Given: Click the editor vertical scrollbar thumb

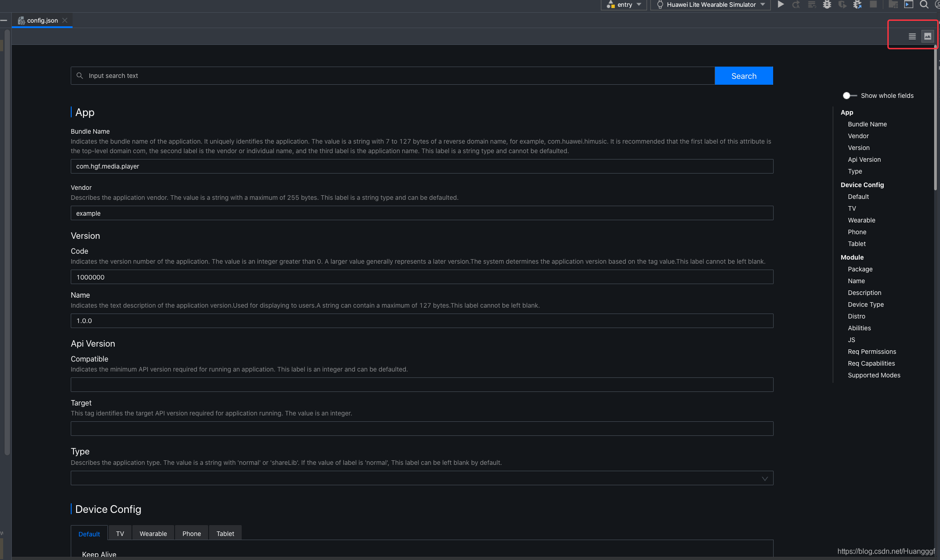Looking at the screenshot, I should [935, 118].
